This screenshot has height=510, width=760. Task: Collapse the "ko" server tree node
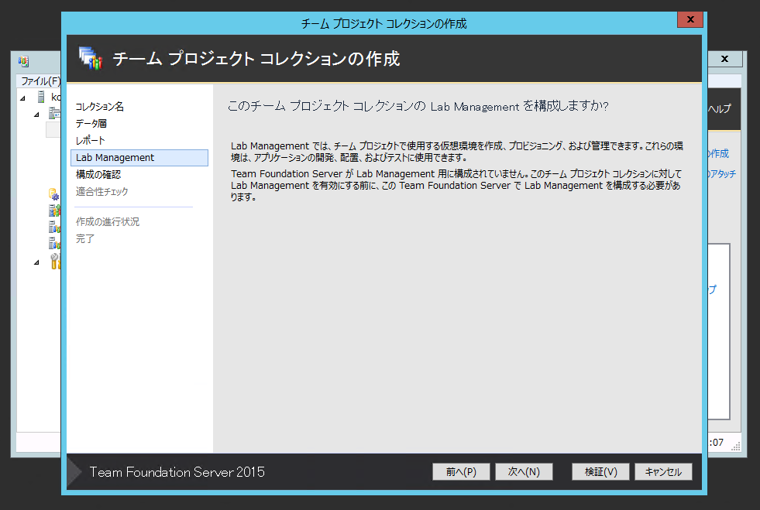23,98
